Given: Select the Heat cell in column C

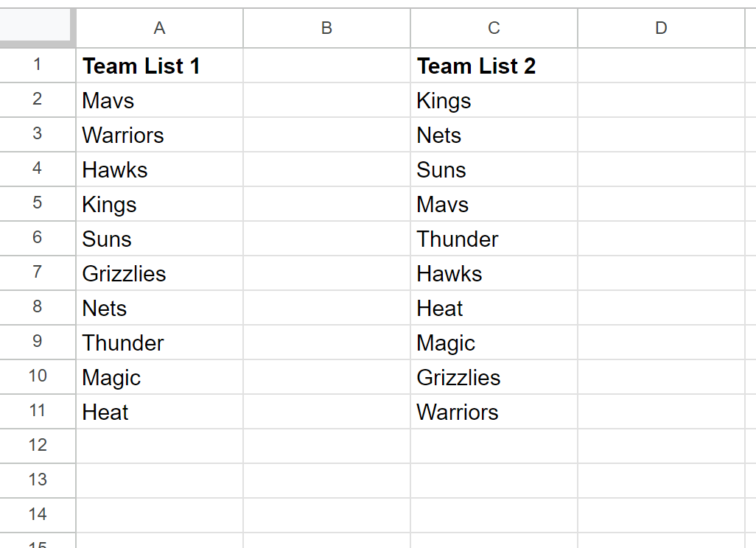Looking at the screenshot, I should (494, 308).
